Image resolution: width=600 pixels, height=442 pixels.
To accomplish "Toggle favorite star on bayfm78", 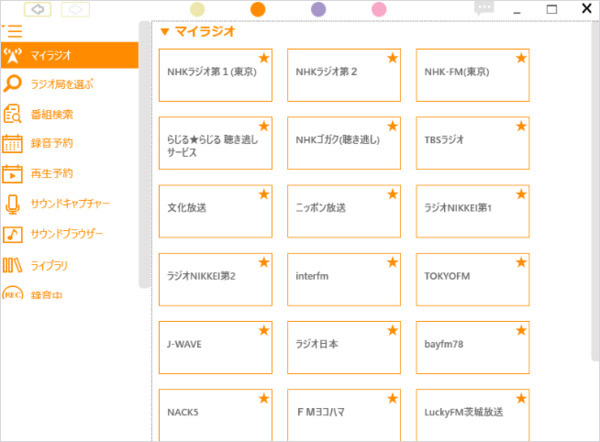I will 521,331.
